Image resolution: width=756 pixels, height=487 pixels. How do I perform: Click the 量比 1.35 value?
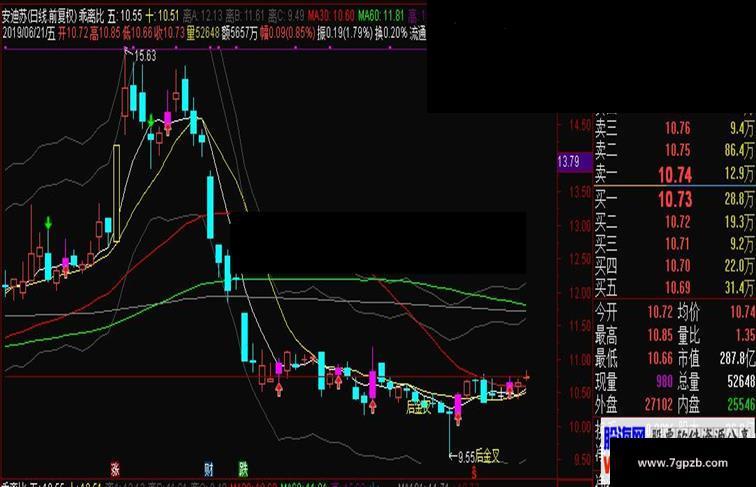(745, 335)
